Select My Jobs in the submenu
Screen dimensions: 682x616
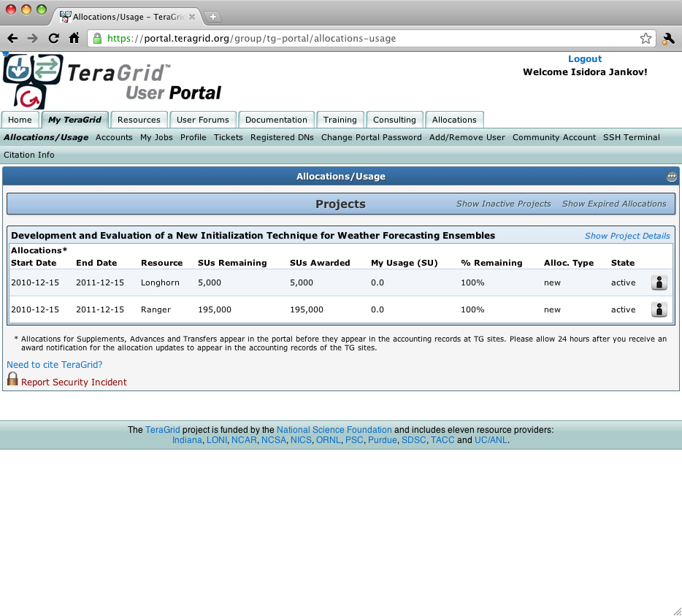pos(156,137)
